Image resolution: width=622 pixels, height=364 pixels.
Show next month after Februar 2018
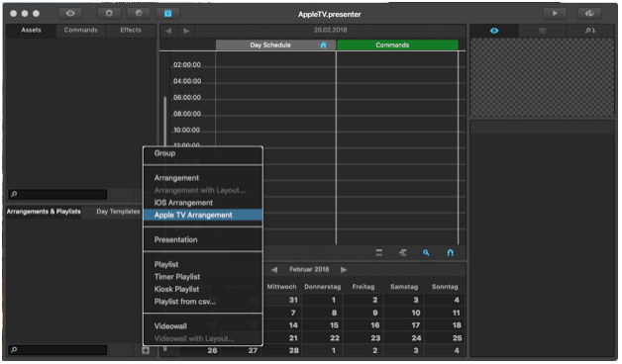pos(344,270)
